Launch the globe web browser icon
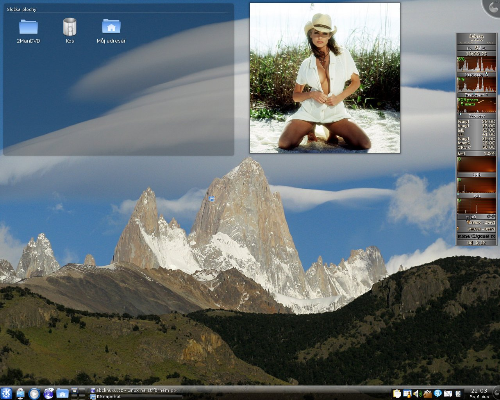This screenshot has height=400, width=500. pyautogui.click(x=49, y=393)
